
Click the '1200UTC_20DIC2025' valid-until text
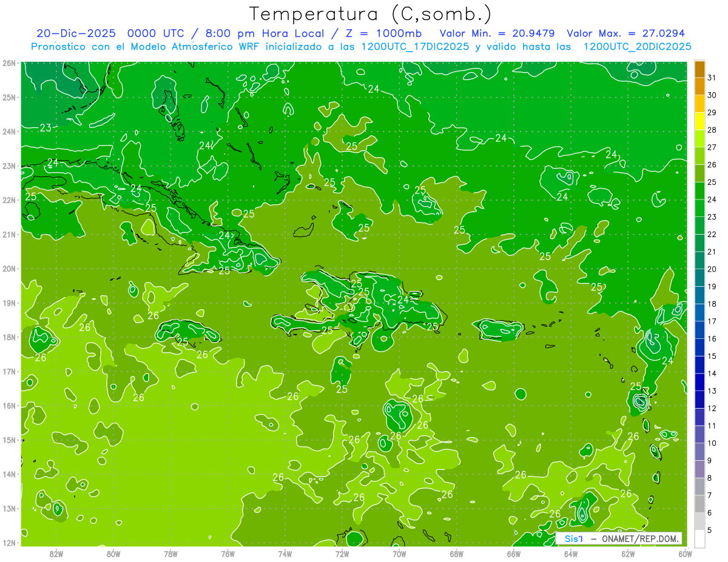637,47
